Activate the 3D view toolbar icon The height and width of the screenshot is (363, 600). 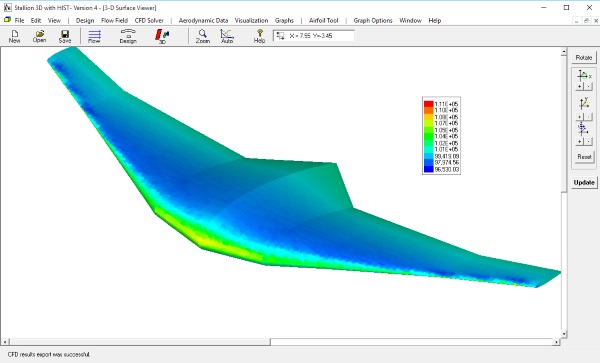[162, 36]
